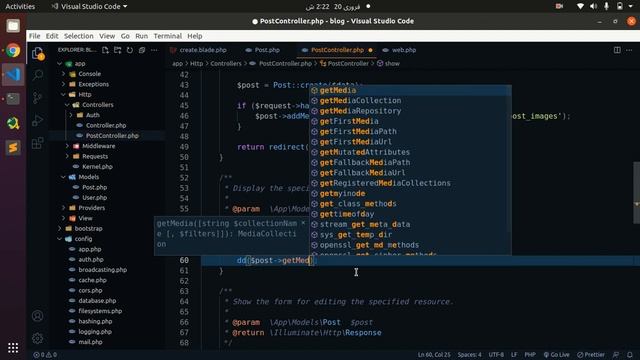Open Kernel.php in Explorer
Viewport: 640px width, 360px height.
(97, 167)
